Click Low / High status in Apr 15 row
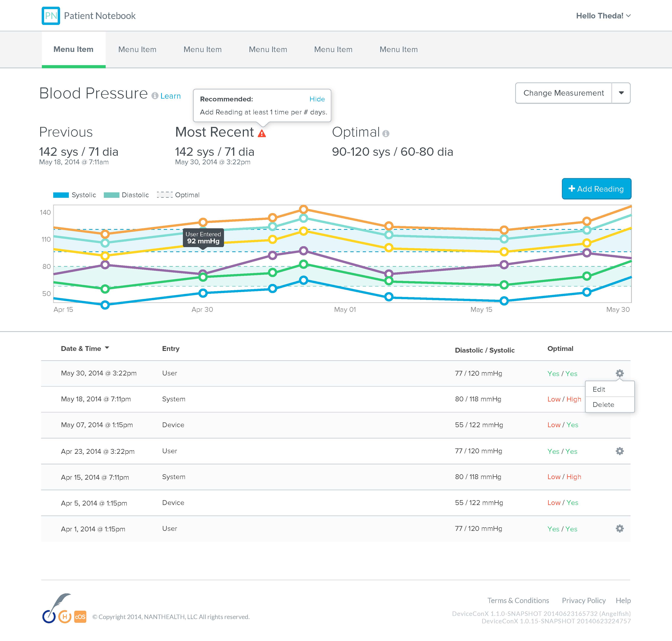 [564, 477]
